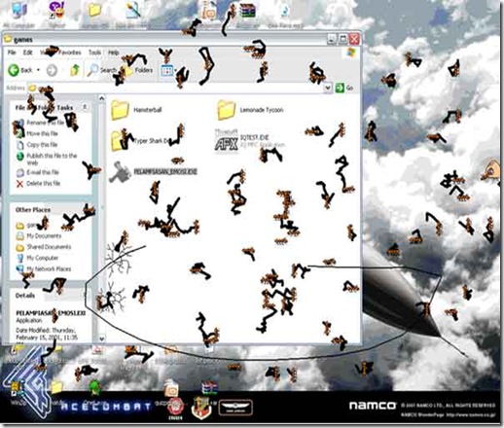Click the E-mail this file envelope icon
The height and width of the screenshot is (428, 504).
pos(20,172)
